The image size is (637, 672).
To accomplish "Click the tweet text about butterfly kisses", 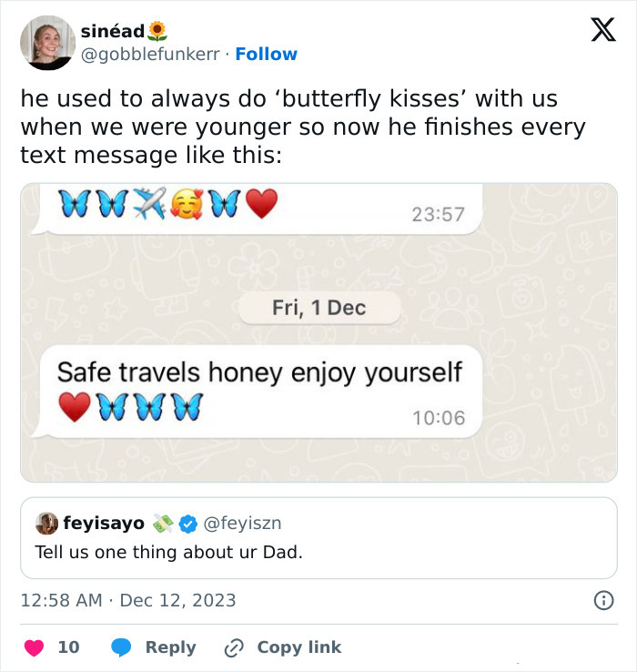I will [x=300, y=127].
